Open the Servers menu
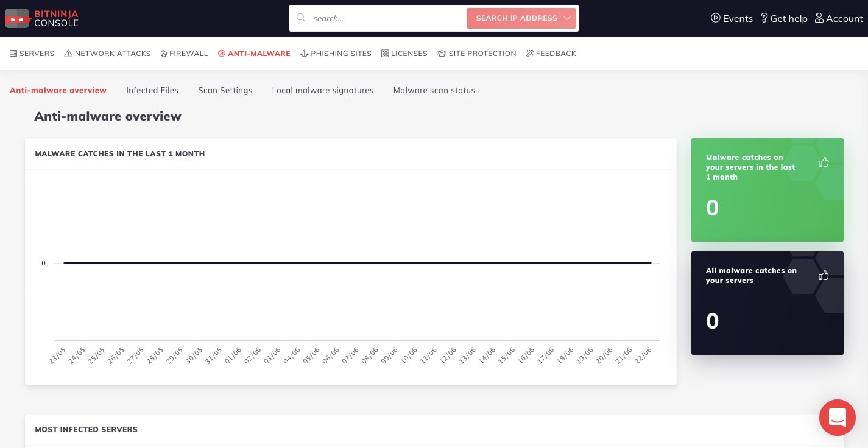Screen dimensions: 868x448 [32, 54]
